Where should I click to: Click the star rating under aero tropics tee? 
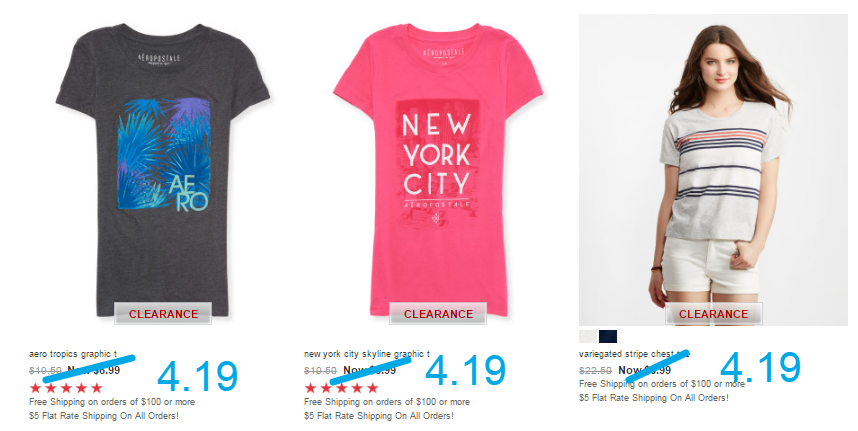click(66, 388)
